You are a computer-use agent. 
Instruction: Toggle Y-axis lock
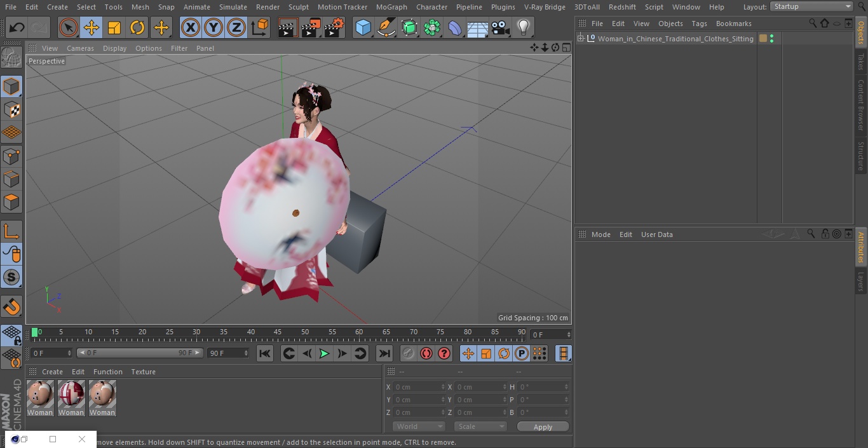coord(214,27)
